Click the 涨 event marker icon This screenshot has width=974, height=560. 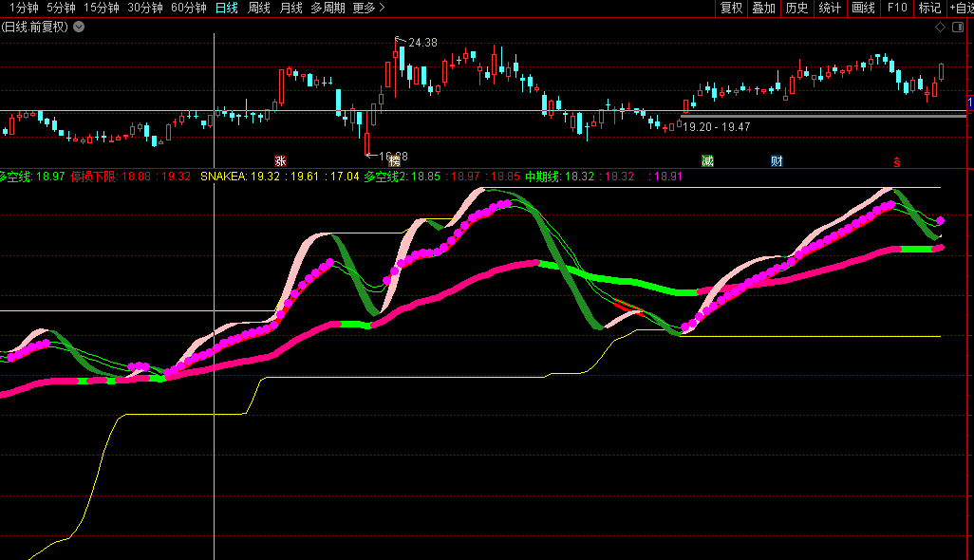(x=280, y=161)
